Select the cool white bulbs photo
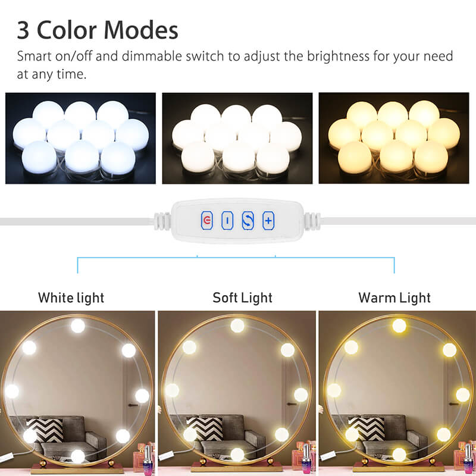The height and width of the screenshot is (476, 476). point(80,138)
